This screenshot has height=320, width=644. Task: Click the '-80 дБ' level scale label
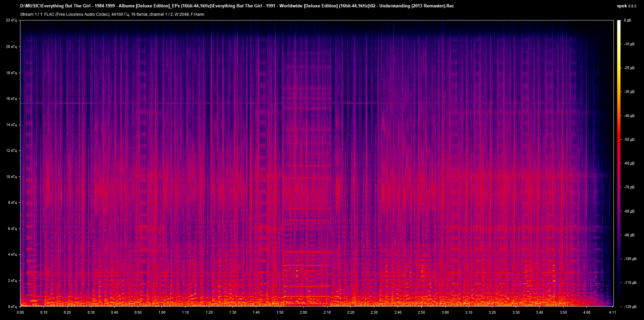click(629, 211)
